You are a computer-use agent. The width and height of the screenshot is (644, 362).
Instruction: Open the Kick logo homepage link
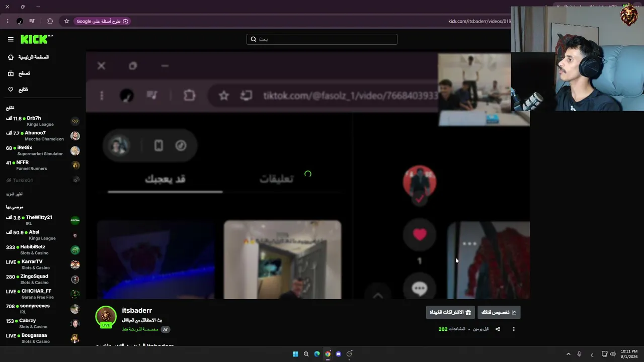37,39
